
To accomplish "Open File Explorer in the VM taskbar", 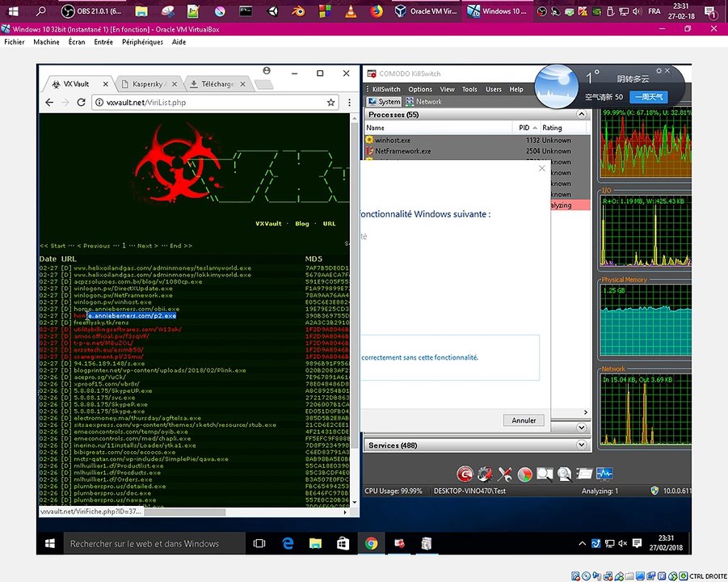I will pyautogui.click(x=315, y=543).
